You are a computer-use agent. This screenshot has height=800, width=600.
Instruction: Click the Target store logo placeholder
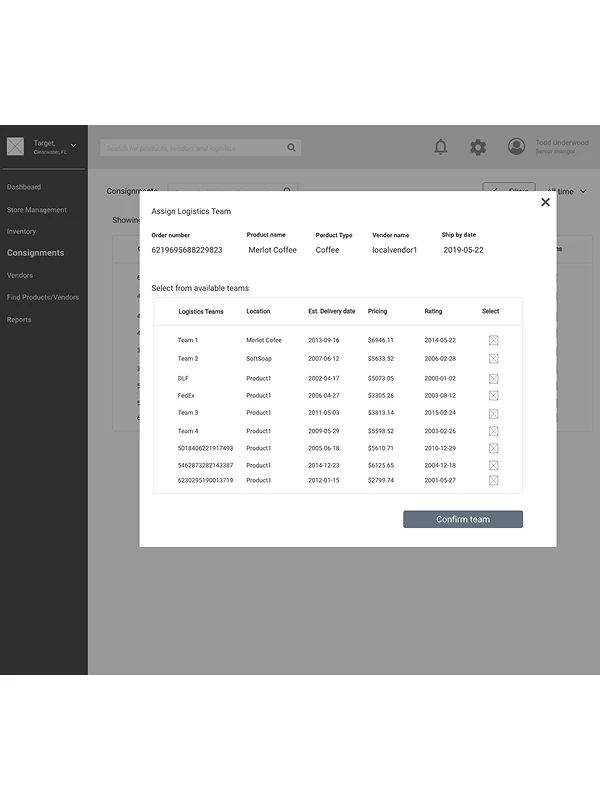pos(15,146)
